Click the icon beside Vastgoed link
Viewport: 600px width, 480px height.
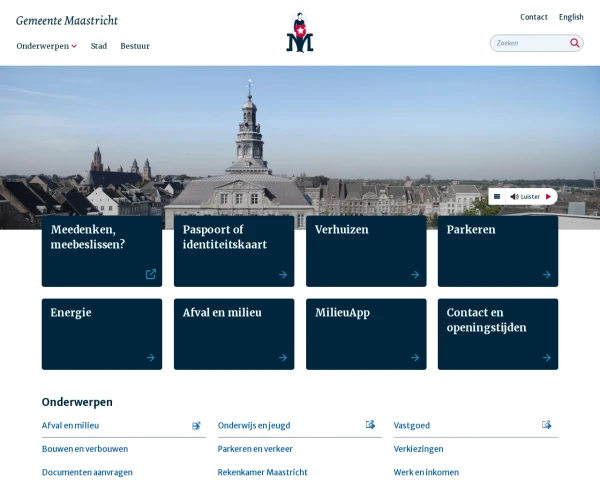(x=546, y=424)
